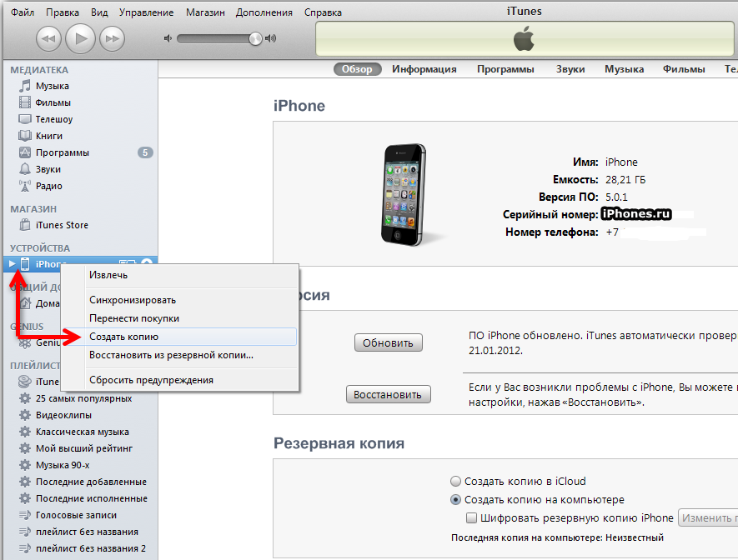Viewport: 738px width, 560px height.
Task: Choose Извлечь from the context menu
Action: click(x=180, y=275)
